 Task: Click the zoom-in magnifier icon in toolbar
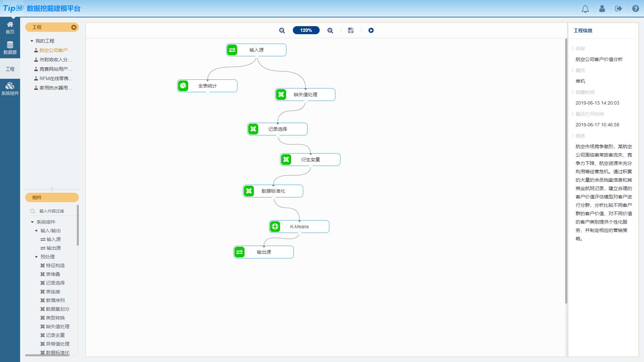[x=330, y=30]
